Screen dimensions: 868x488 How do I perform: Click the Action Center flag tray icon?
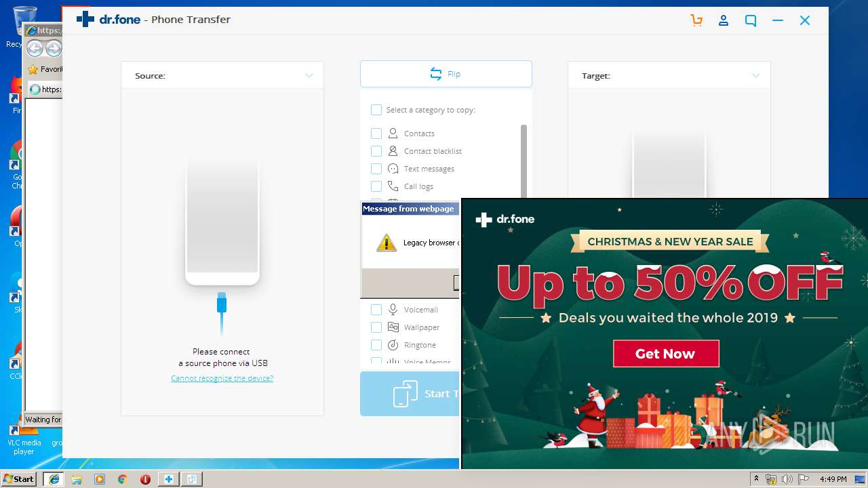pyautogui.click(x=802, y=479)
